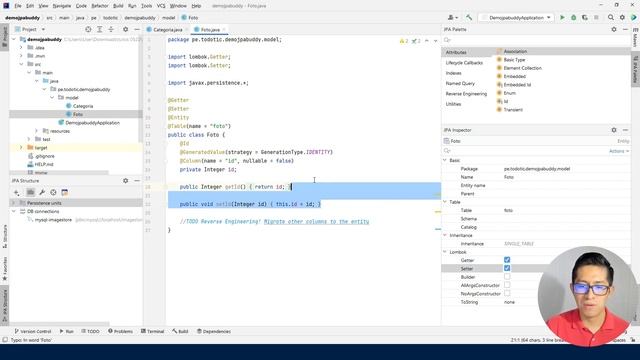Open the VCS menu
Viewport: 640px width, 360px height.
pyautogui.click(x=161, y=6)
